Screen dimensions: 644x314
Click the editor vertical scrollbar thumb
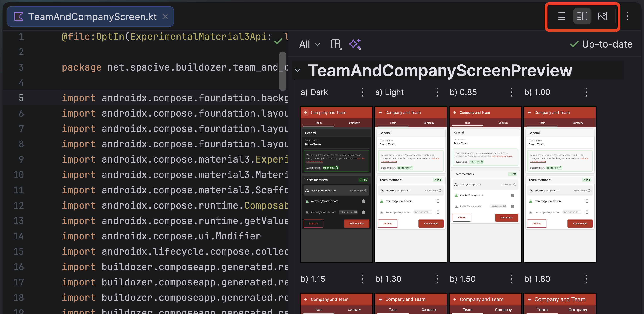coord(283,71)
